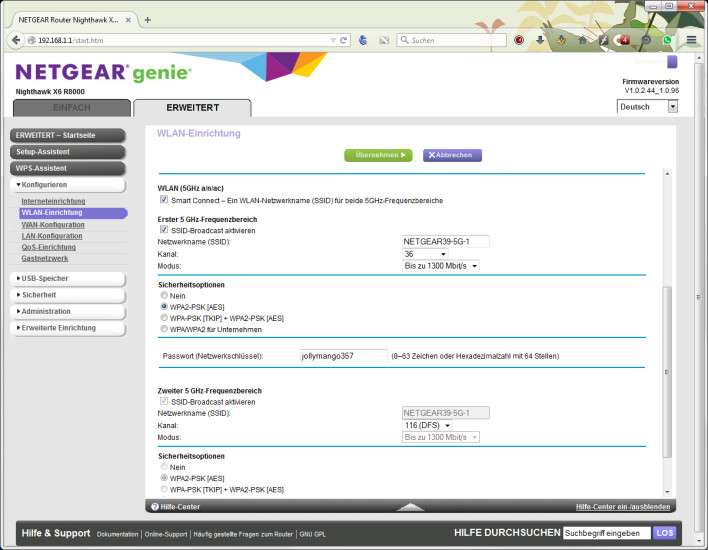The width and height of the screenshot is (708, 550).
Task: Open the Interneteinrichtung link
Action: click(x=53, y=201)
